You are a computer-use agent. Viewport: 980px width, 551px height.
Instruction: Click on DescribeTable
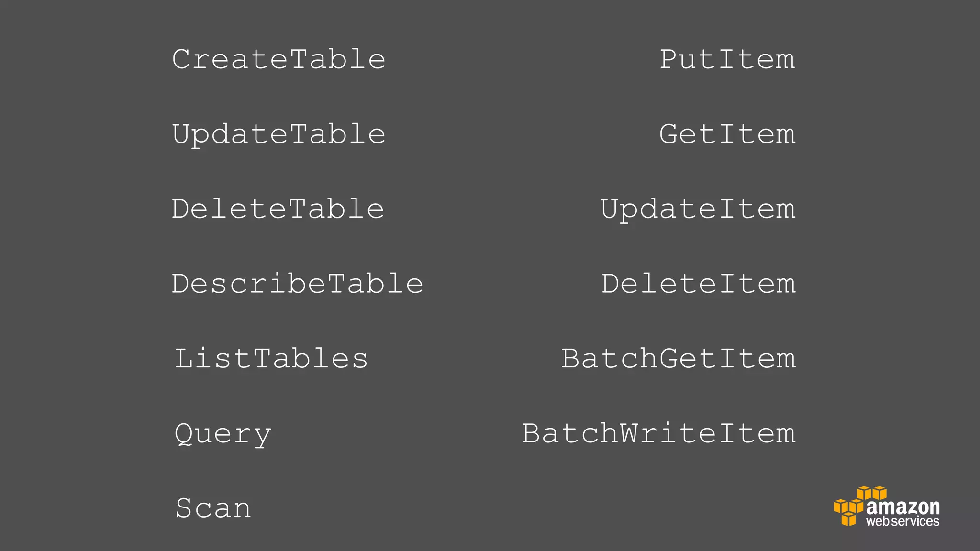click(298, 284)
